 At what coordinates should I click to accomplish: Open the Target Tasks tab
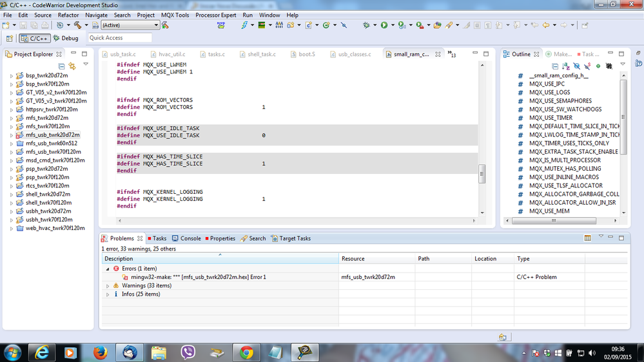(291, 238)
